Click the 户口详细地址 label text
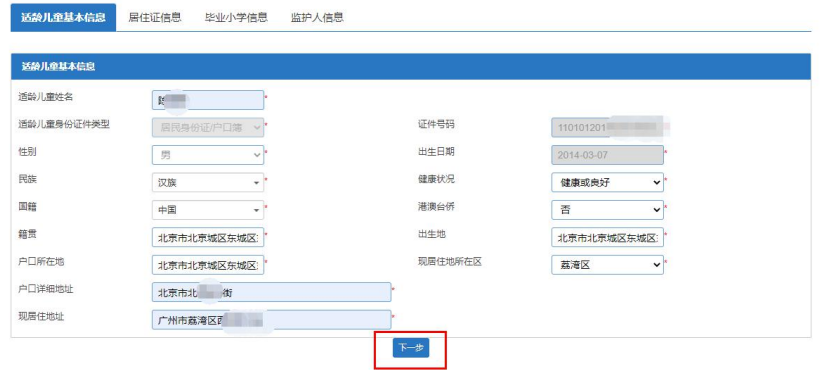The width and height of the screenshot is (828, 370). coord(45,289)
